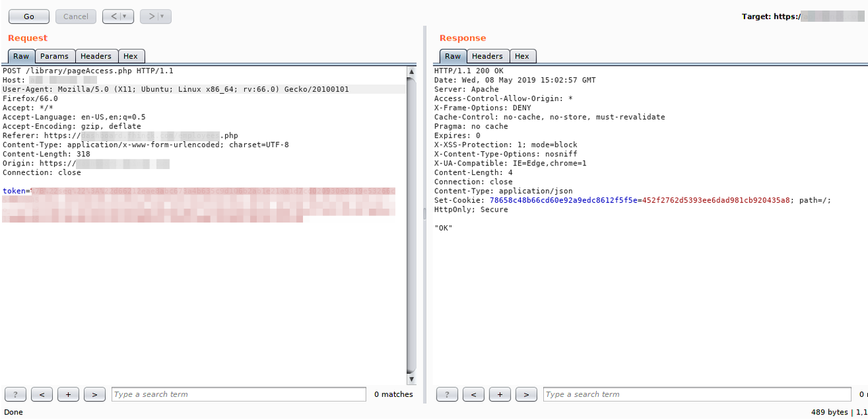
Task: Click the greyed-out Cancel button
Action: [x=75, y=16]
